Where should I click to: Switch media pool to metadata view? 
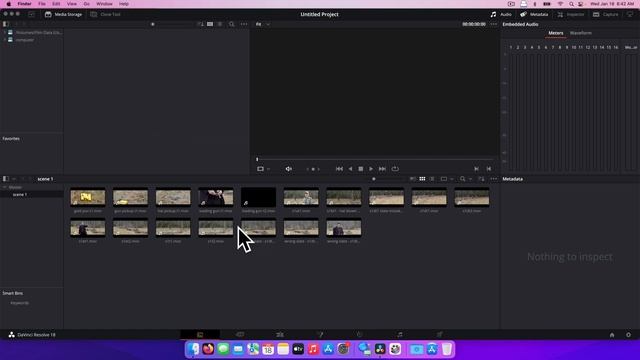412,179
